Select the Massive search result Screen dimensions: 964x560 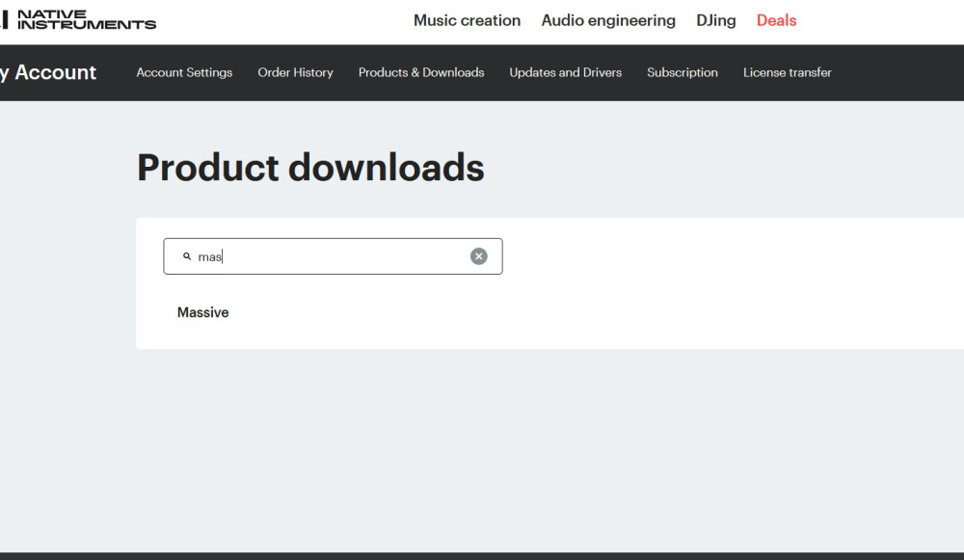(x=202, y=312)
